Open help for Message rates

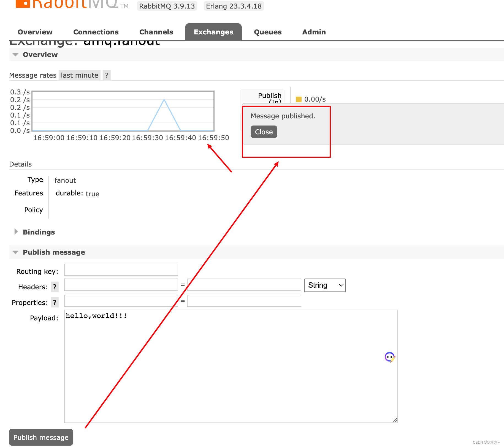[x=107, y=75]
